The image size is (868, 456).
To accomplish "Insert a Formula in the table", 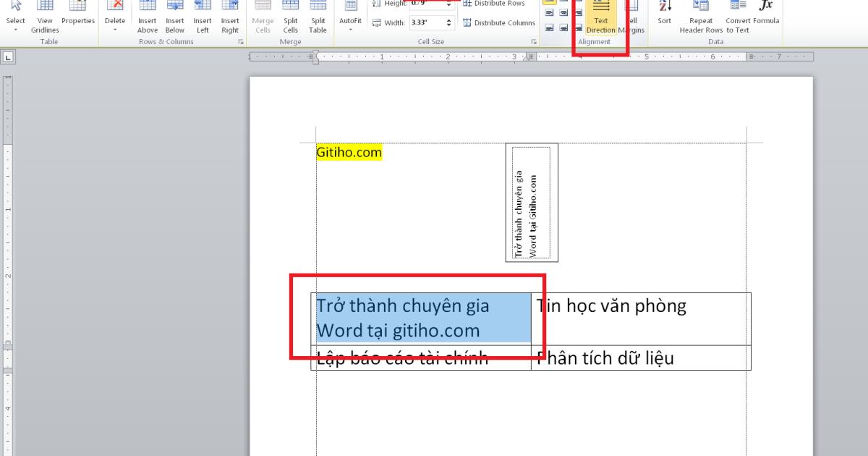I will pyautogui.click(x=766, y=14).
